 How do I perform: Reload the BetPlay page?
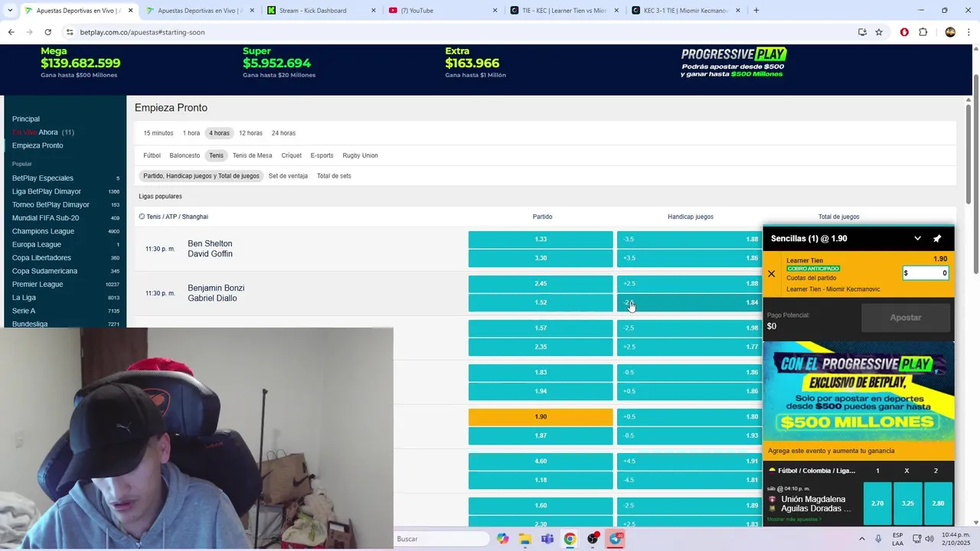pos(47,32)
